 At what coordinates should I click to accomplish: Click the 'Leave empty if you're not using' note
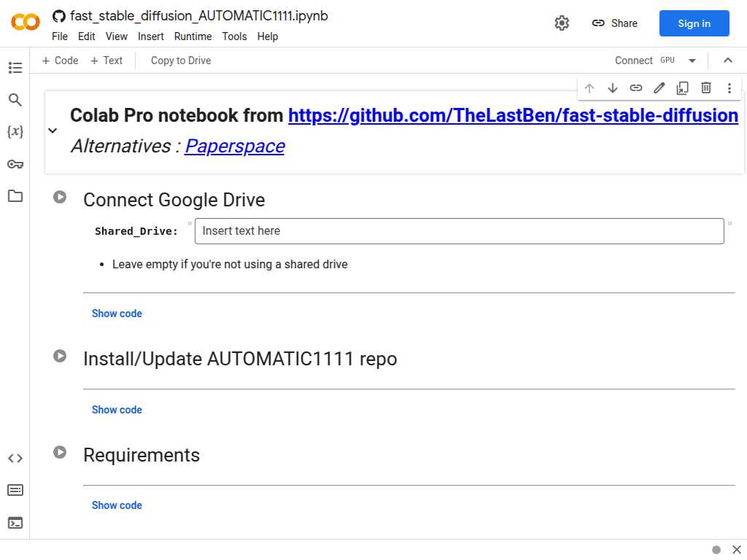(x=230, y=264)
